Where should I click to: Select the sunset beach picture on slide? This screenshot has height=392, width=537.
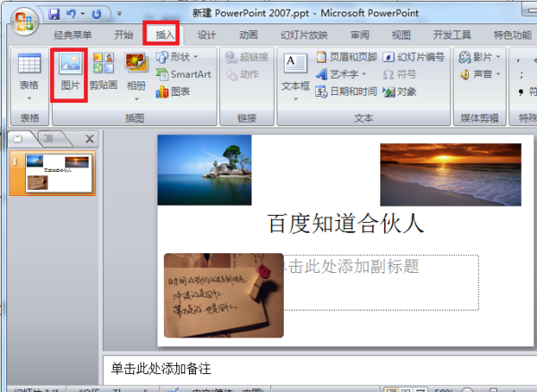coord(451,175)
